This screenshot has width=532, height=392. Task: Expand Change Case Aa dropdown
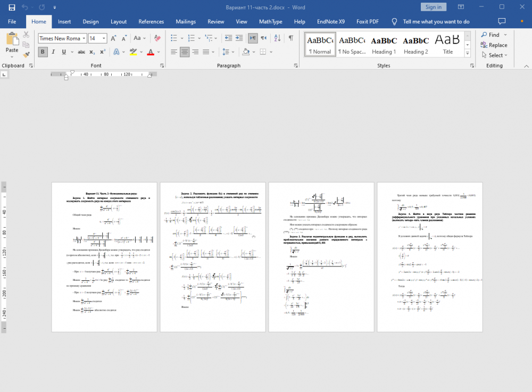[144, 38]
